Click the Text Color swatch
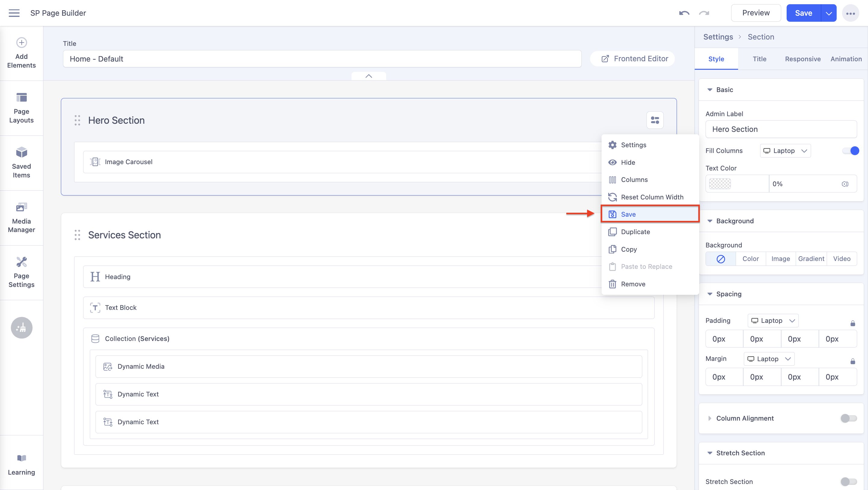The width and height of the screenshot is (868, 490). pyautogui.click(x=720, y=184)
